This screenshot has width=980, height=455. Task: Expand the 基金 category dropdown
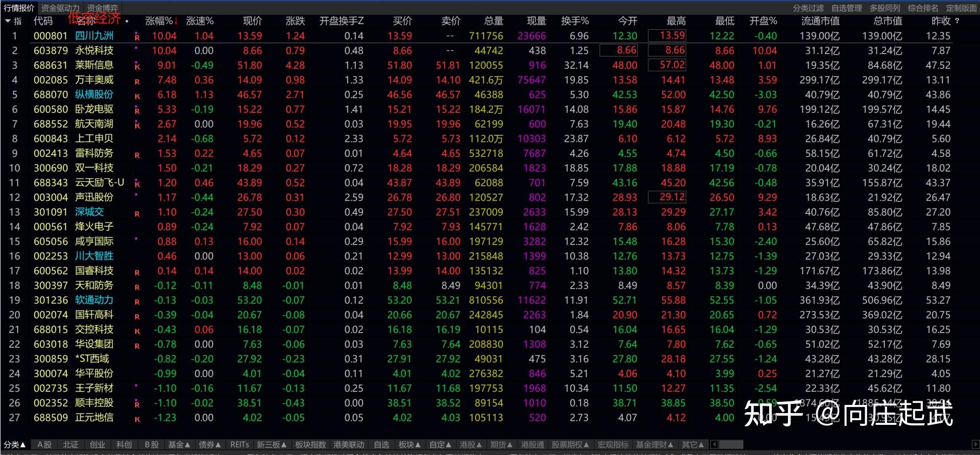pyautogui.click(x=179, y=445)
